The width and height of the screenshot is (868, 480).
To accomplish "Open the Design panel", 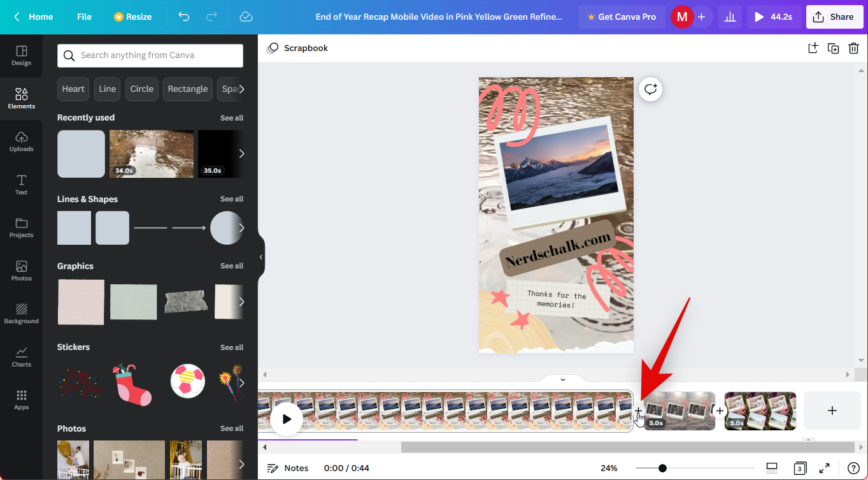I will click(21, 55).
